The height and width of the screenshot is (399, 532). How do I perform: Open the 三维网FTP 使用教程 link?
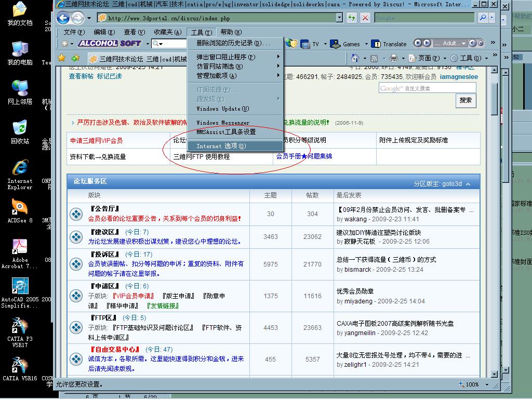[202, 157]
